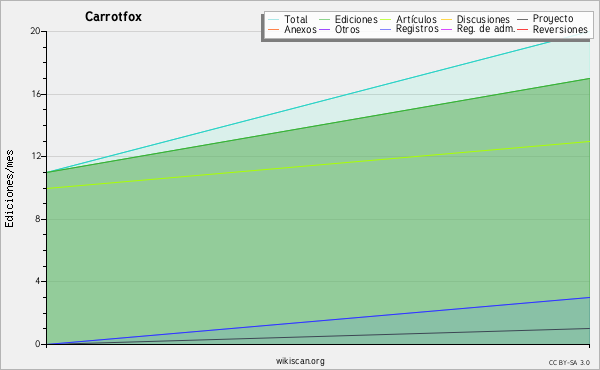Click the CC BY-SA 3.0 license text
This screenshot has width=600, height=370.
click(569, 362)
